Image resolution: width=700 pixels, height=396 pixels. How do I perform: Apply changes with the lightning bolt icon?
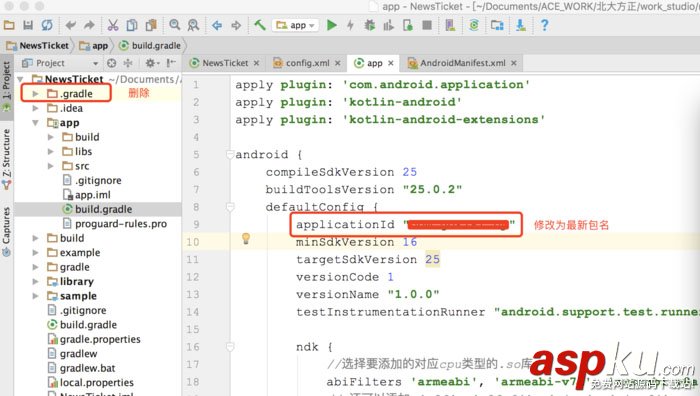click(350, 25)
